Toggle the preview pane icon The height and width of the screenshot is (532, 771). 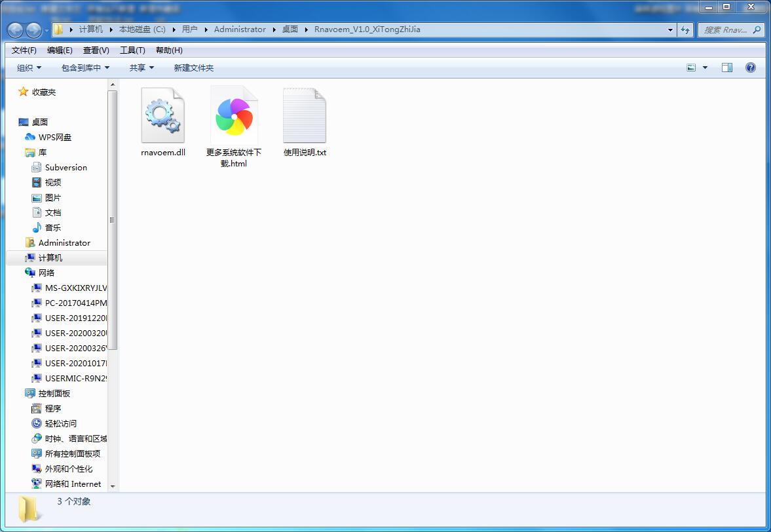point(726,67)
